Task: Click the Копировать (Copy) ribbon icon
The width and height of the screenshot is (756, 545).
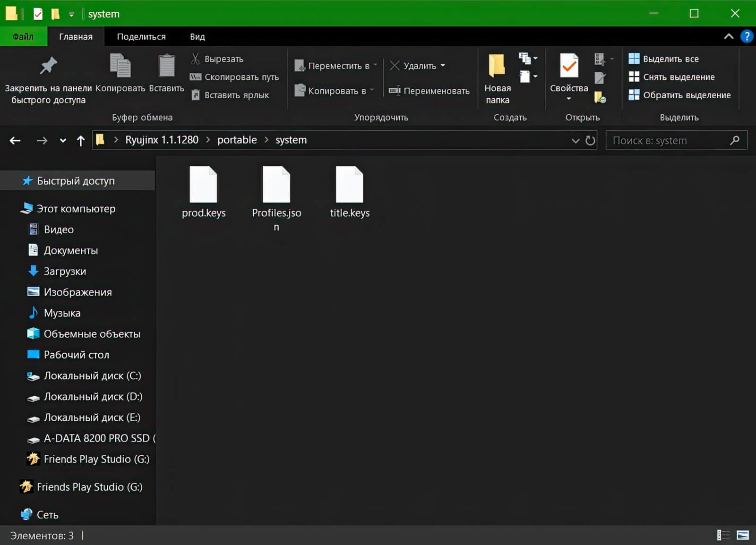Action: (x=120, y=65)
